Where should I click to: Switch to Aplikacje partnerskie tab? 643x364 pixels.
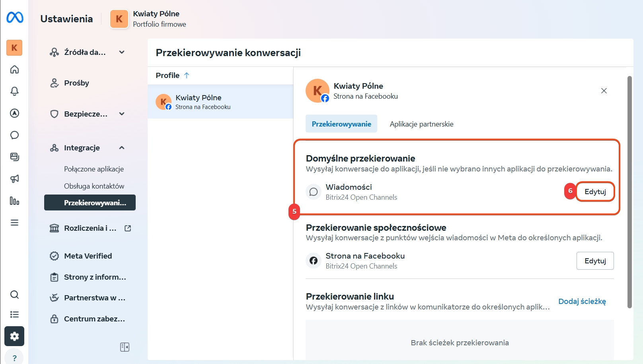pyautogui.click(x=421, y=124)
